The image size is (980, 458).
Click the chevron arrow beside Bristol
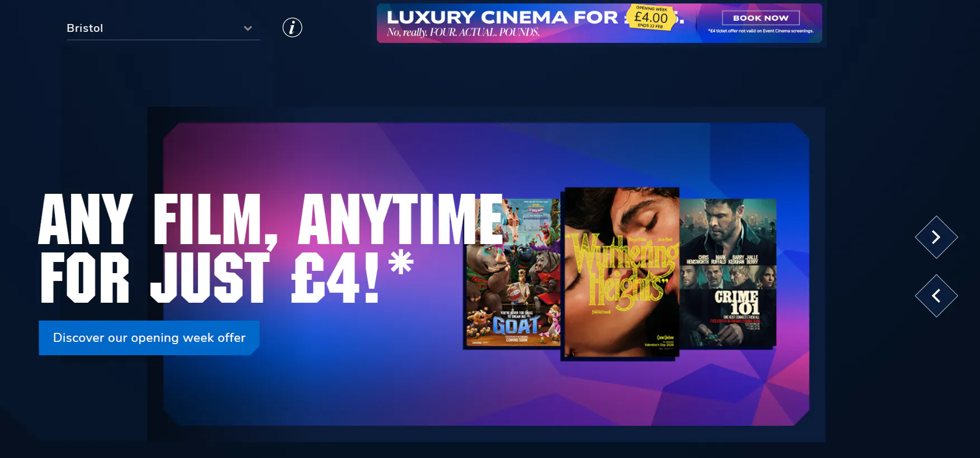pyautogui.click(x=248, y=28)
